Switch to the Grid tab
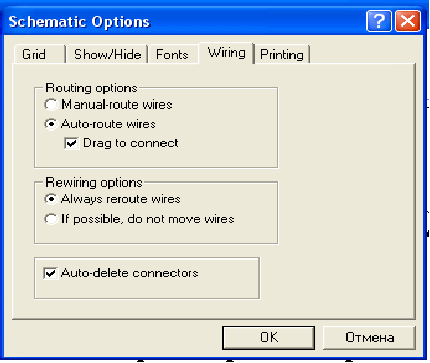The width and height of the screenshot is (430, 363). [x=39, y=54]
